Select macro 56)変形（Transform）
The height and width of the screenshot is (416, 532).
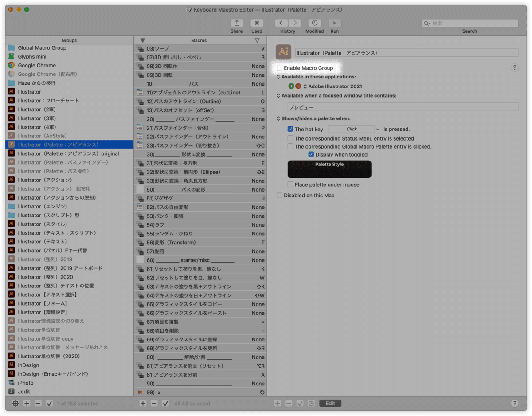coord(200,243)
